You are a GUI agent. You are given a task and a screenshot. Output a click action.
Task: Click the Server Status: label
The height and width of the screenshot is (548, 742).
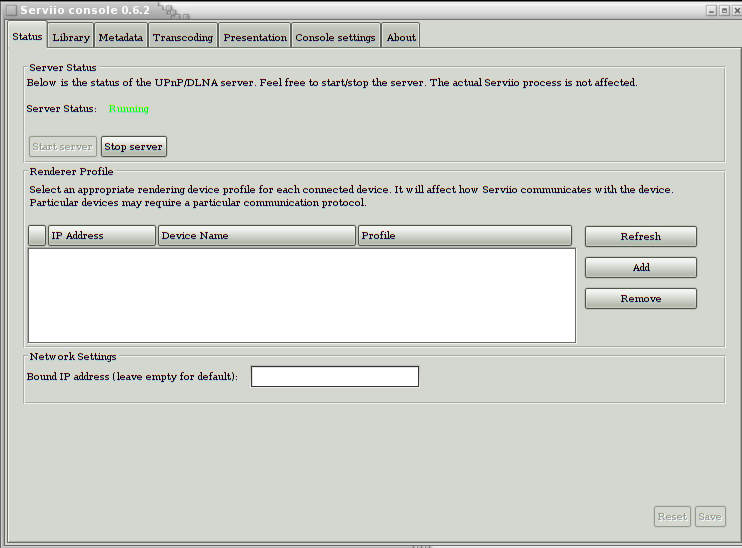62,109
